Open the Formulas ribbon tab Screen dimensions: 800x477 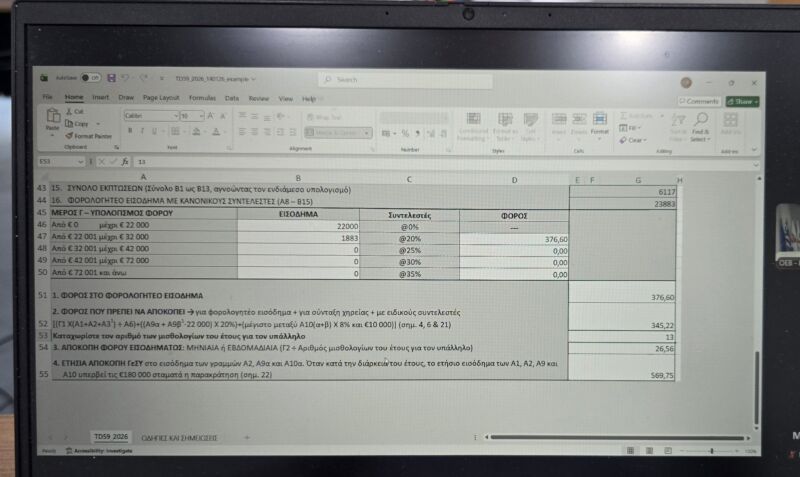(x=202, y=98)
